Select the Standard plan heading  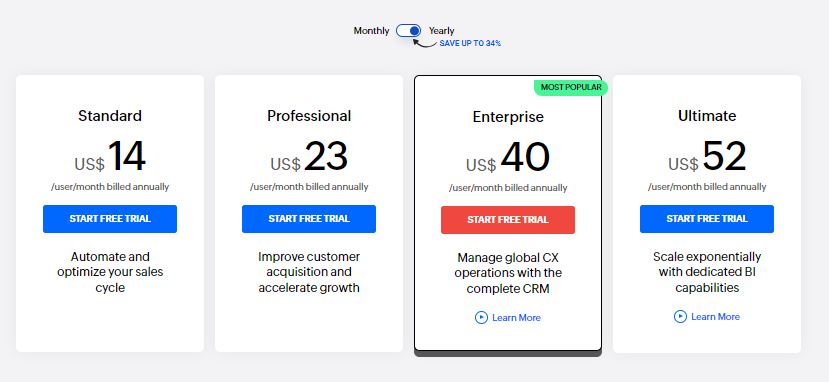[x=110, y=116]
